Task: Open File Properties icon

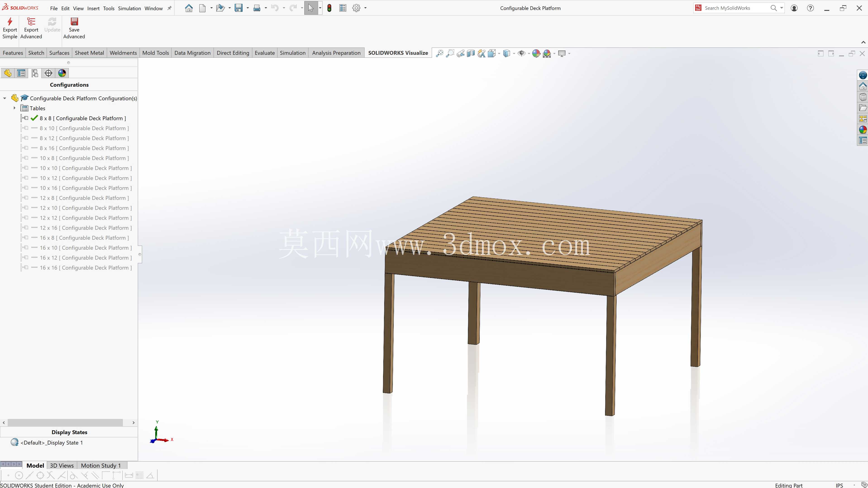Action: point(343,8)
